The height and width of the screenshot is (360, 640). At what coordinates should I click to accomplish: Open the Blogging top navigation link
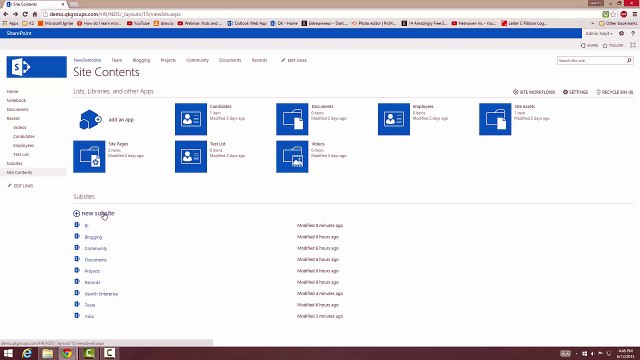click(x=141, y=60)
